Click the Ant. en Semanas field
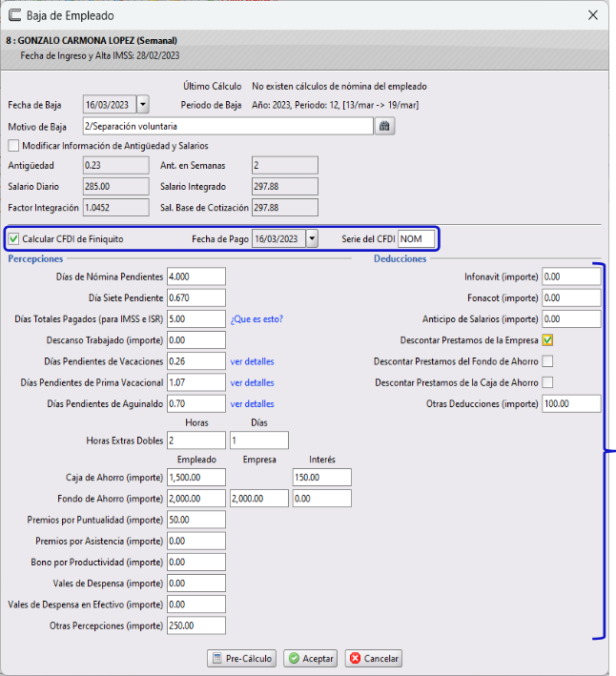Image resolution: width=616 pixels, height=676 pixels. [x=285, y=166]
